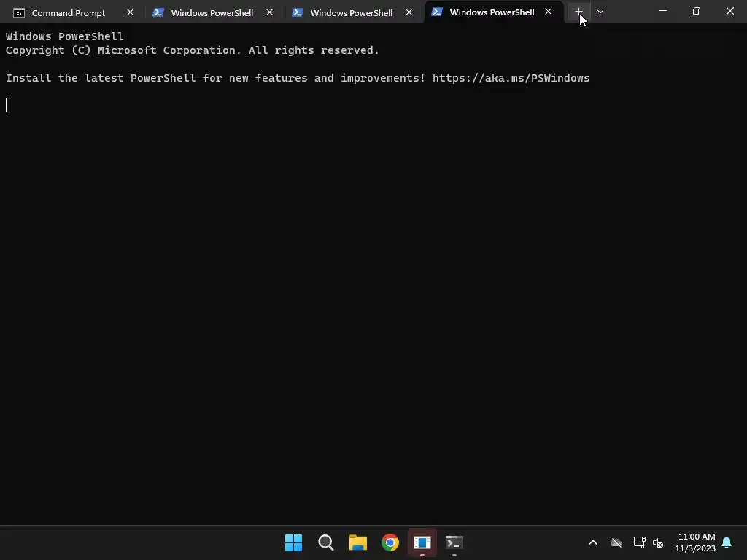Open taskbar Search
Screen dimensions: 747x560
(x=326, y=542)
